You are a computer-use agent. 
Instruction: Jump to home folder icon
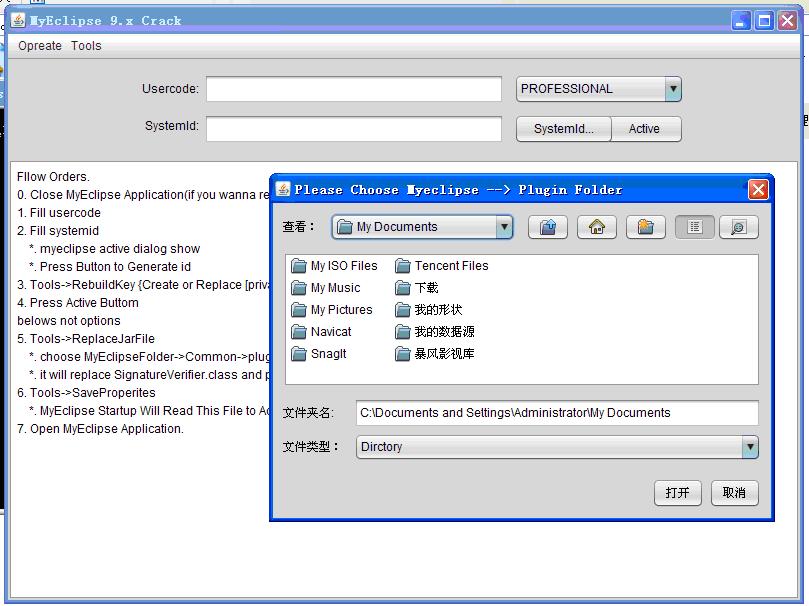(596, 227)
